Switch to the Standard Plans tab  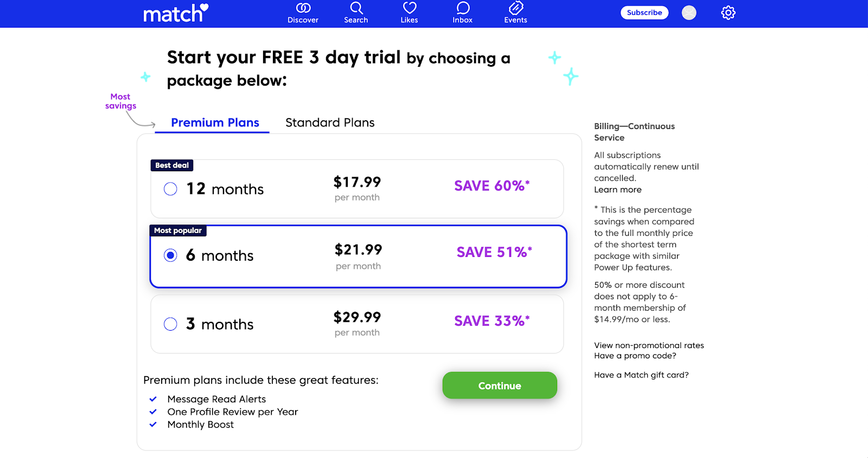point(330,122)
